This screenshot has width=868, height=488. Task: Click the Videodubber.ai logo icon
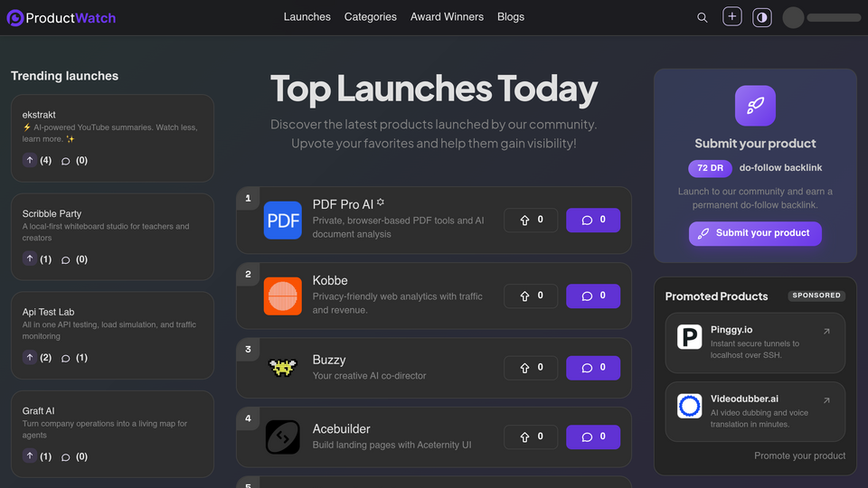point(689,406)
